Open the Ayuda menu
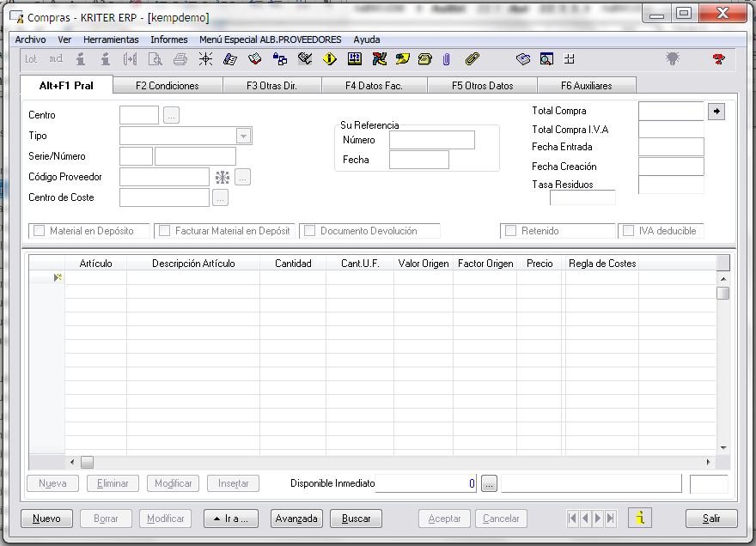The height and width of the screenshot is (546, 756). tap(367, 39)
